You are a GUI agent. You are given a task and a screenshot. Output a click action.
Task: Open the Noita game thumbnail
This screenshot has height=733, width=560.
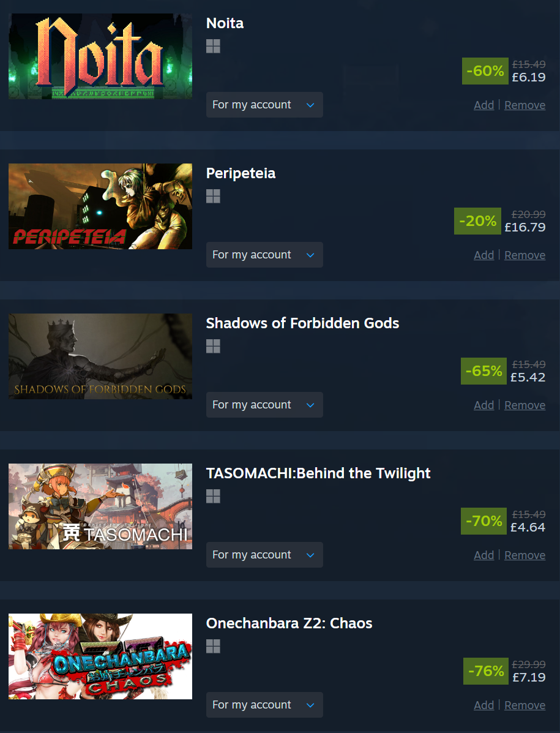[x=100, y=56]
